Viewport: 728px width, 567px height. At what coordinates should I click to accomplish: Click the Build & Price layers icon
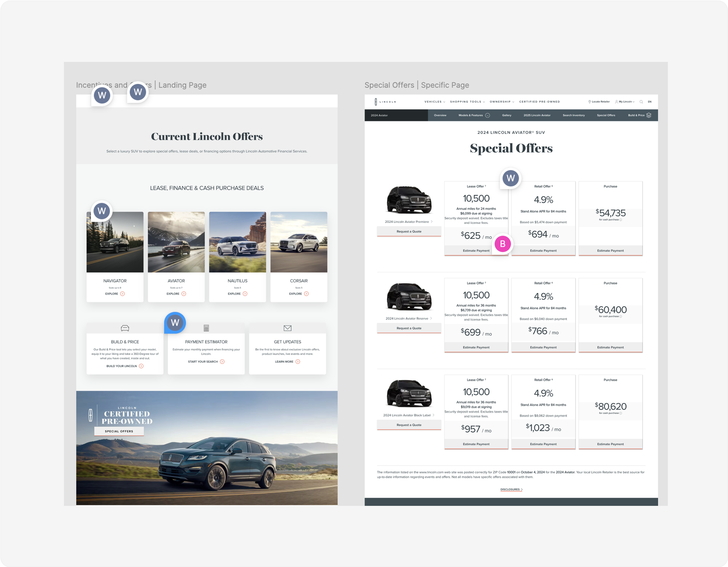[649, 115]
